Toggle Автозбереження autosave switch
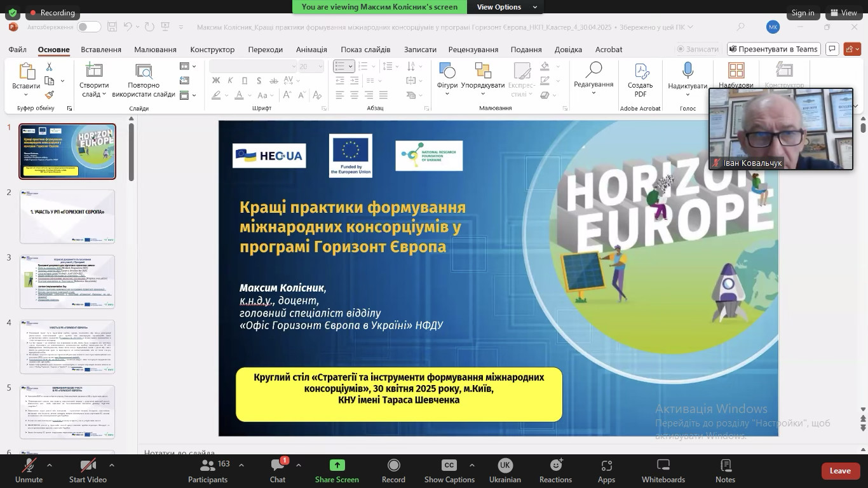This screenshot has height=488, width=868. tap(89, 27)
